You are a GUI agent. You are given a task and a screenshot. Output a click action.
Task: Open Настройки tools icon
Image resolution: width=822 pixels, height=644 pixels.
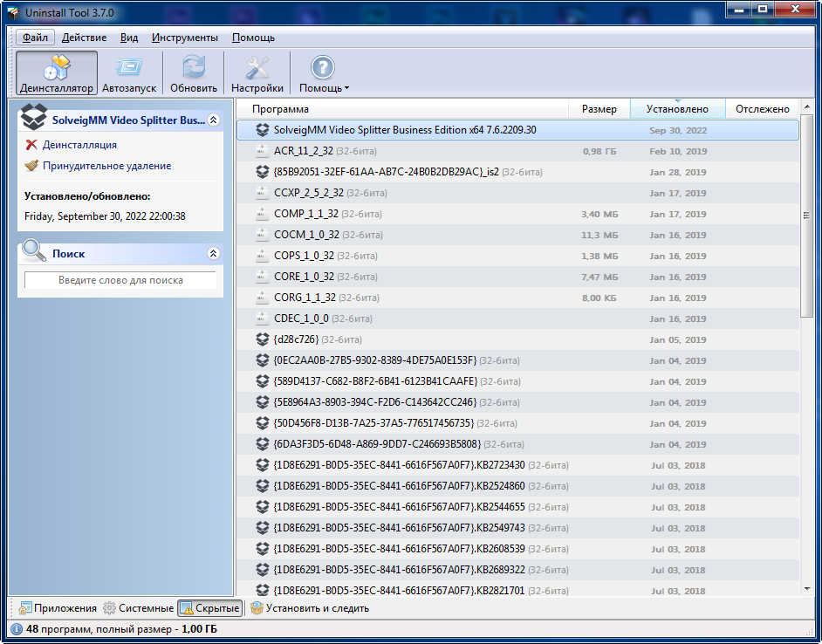(257, 68)
